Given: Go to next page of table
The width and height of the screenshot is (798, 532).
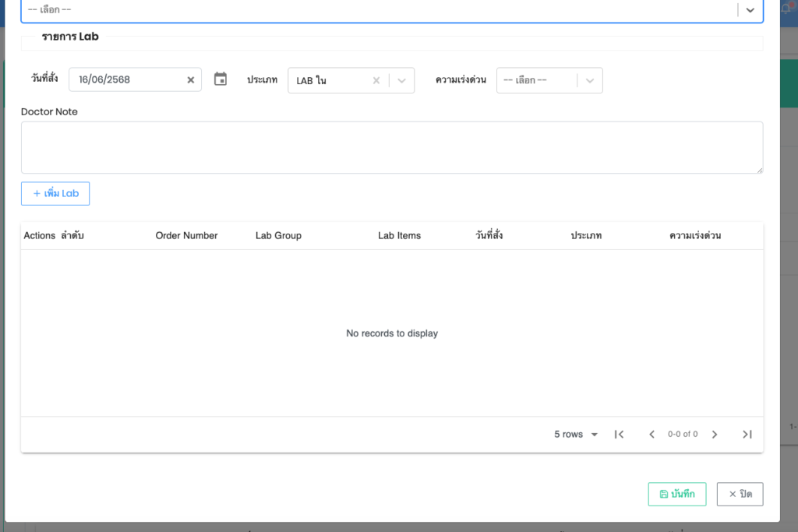Looking at the screenshot, I should point(715,435).
